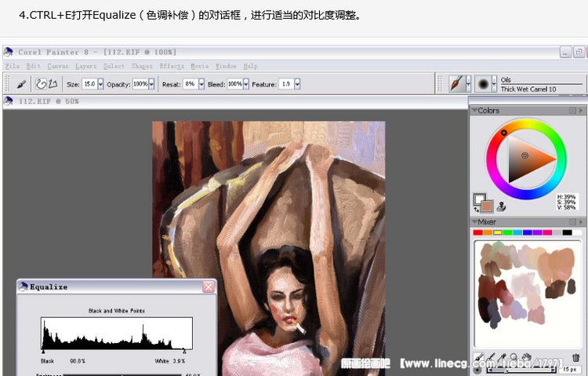
Task: Pick the orange Mixer color swatch
Action: click(x=488, y=233)
